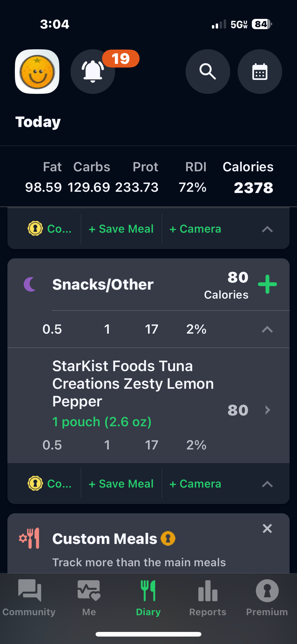Tap Camera button under Snacks/Other
This screenshot has width=297, height=644.
pyautogui.click(x=195, y=484)
